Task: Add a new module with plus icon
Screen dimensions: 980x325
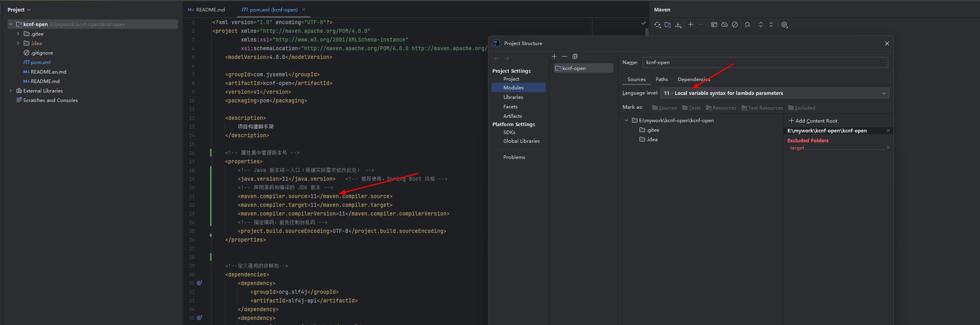Action: coord(554,57)
